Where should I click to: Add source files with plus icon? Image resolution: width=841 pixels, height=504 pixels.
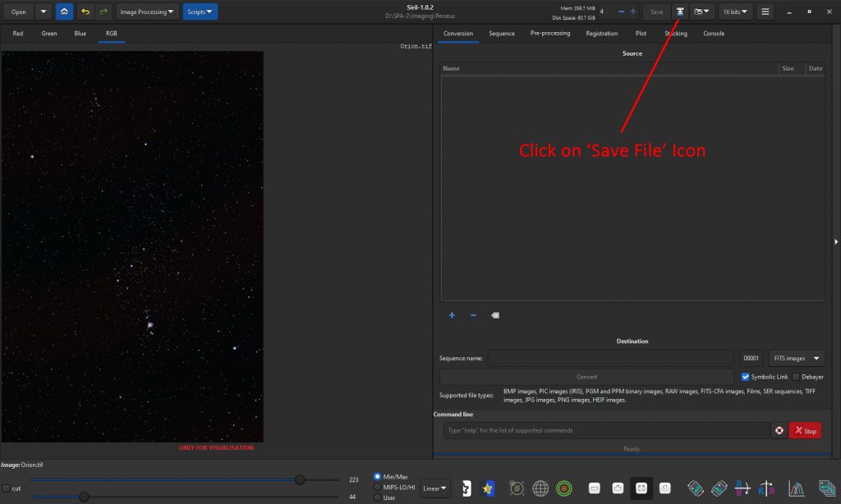[452, 315]
